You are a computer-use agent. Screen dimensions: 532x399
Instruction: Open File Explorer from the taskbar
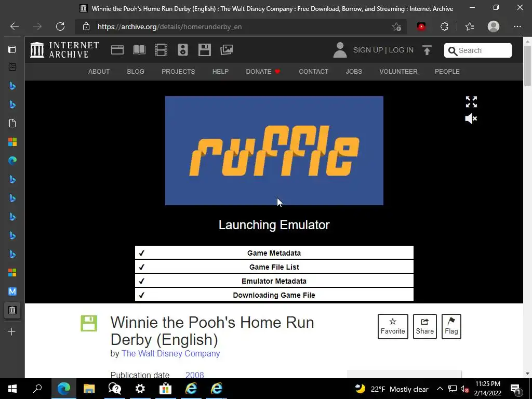(x=89, y=389)
